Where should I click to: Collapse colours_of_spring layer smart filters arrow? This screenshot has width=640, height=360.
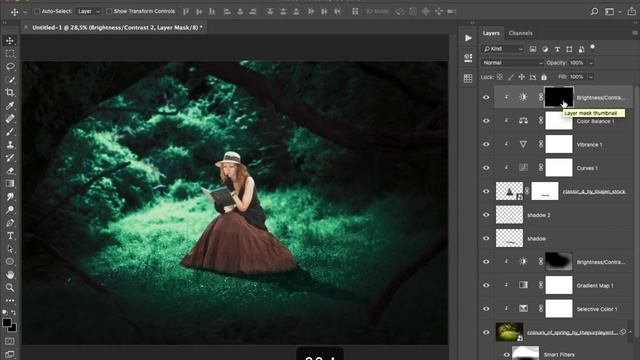[x=630, y=332]
